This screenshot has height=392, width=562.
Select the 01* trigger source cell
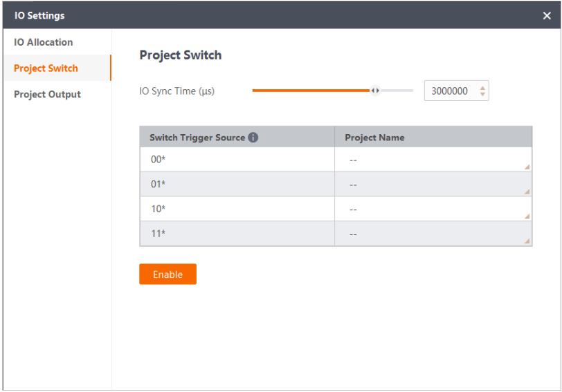coord(237,185)
